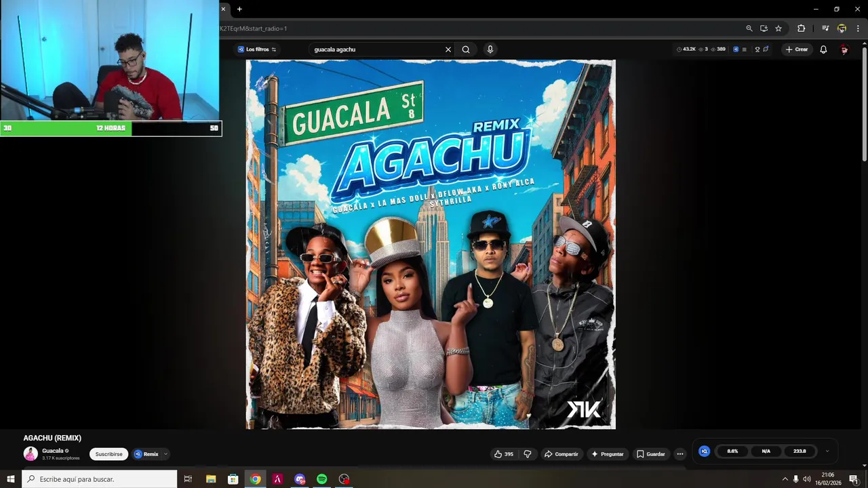Viewport: 868px width, 488px height.
Task: Open Windows notification center
Action: click(x=854, y=479)
